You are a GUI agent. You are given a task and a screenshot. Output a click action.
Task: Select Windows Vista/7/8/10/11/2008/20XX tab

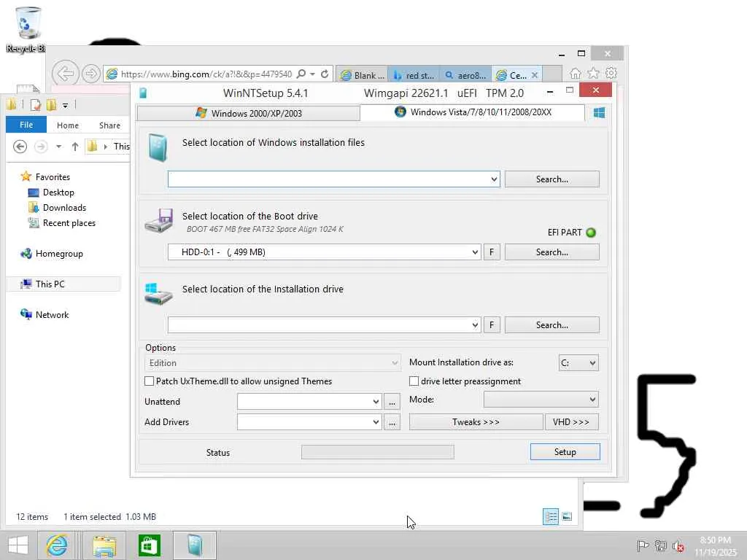(x=473, y=112)
